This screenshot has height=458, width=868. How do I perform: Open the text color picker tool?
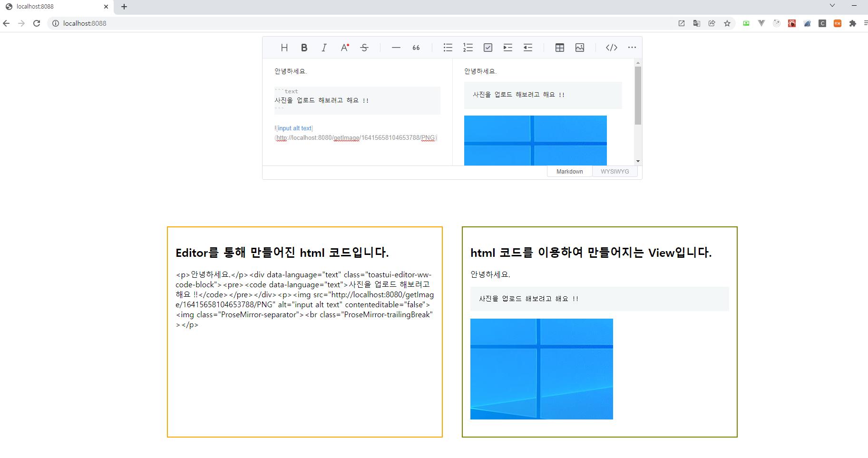[344, 48]
